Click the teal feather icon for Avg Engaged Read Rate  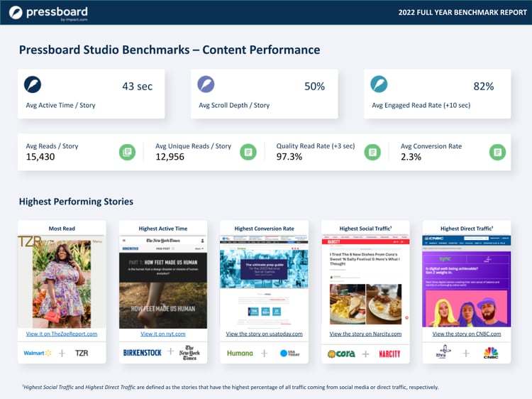click(x=379, y=84)
